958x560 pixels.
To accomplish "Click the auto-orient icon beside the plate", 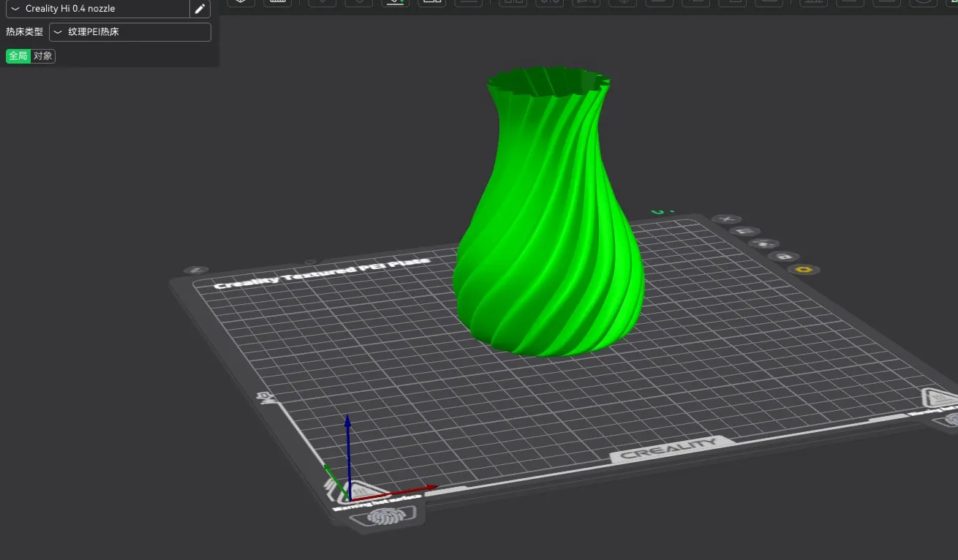I will click(x=745, y=231).
